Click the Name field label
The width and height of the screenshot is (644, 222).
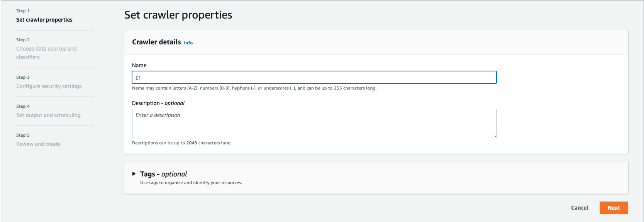pos(139,65)
